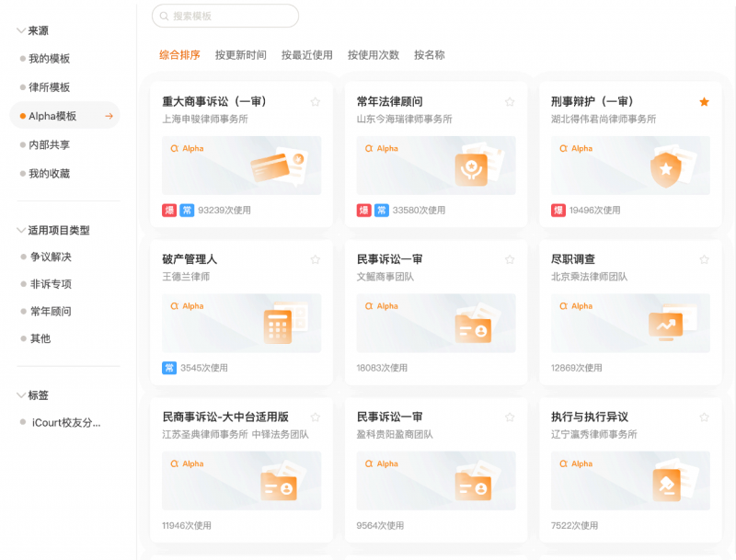736x560 pixels.
Task: Collapse the 来源 section
Action: pos(20,31)
